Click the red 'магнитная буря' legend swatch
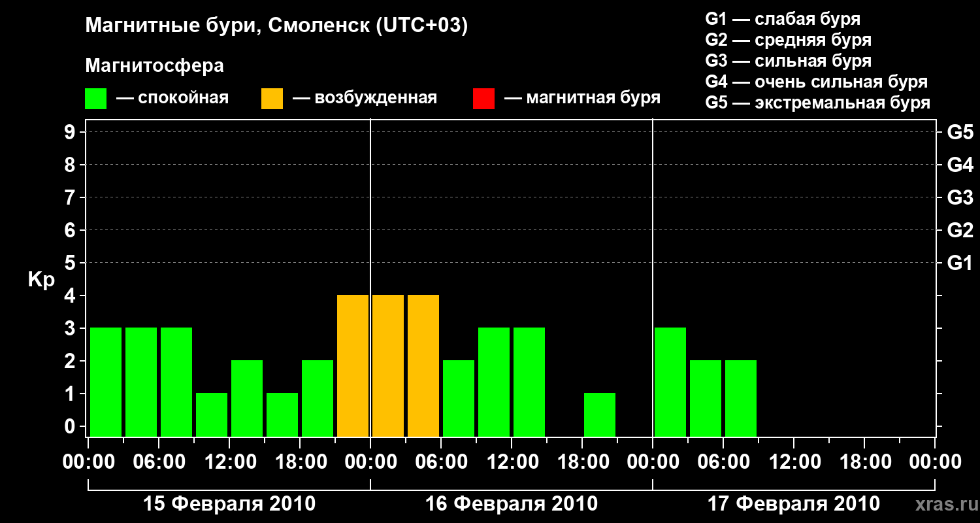The width and height of the screenshot is (980, 523). 483,99
